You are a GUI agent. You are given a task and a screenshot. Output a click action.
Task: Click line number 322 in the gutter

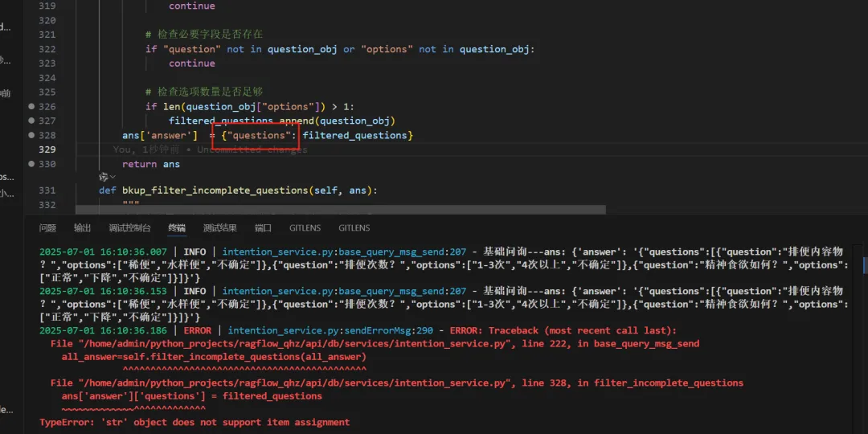[x=47, y=49]
